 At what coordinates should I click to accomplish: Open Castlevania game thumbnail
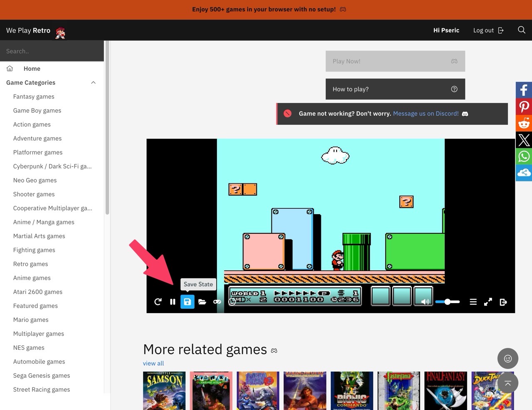tap(399, 391)
